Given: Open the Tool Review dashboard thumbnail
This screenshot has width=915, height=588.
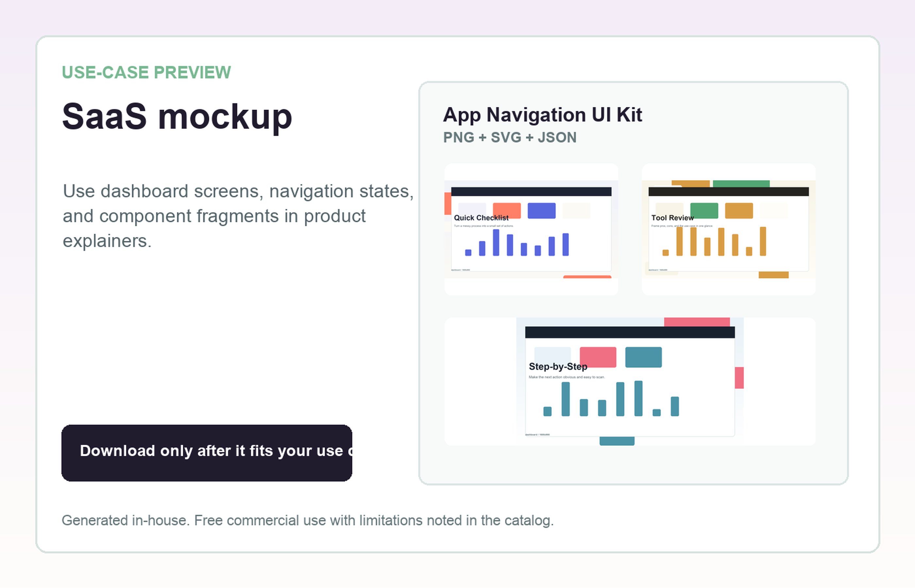Looking at the screenshot, I should (728, 229).
